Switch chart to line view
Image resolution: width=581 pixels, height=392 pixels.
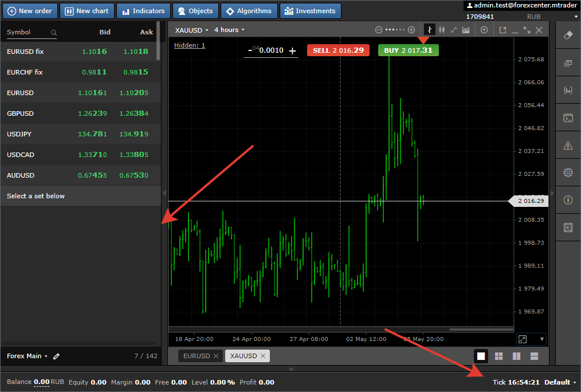(453, 30)
